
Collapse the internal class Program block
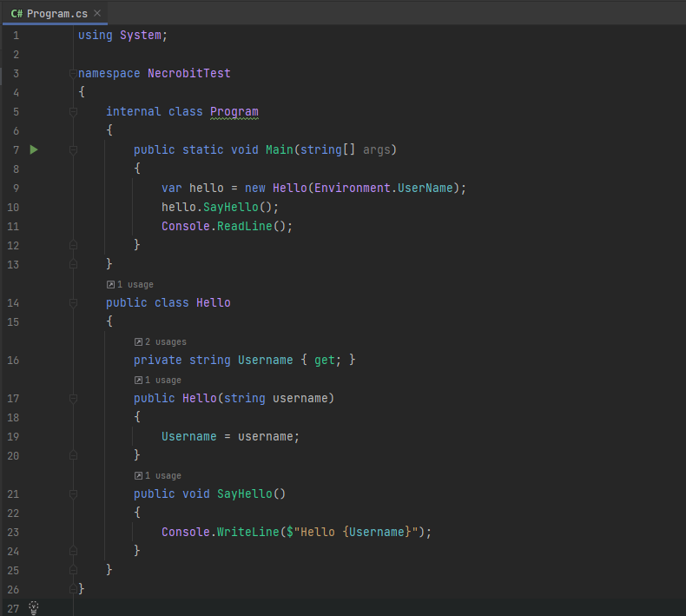click(x=74, y=112)
